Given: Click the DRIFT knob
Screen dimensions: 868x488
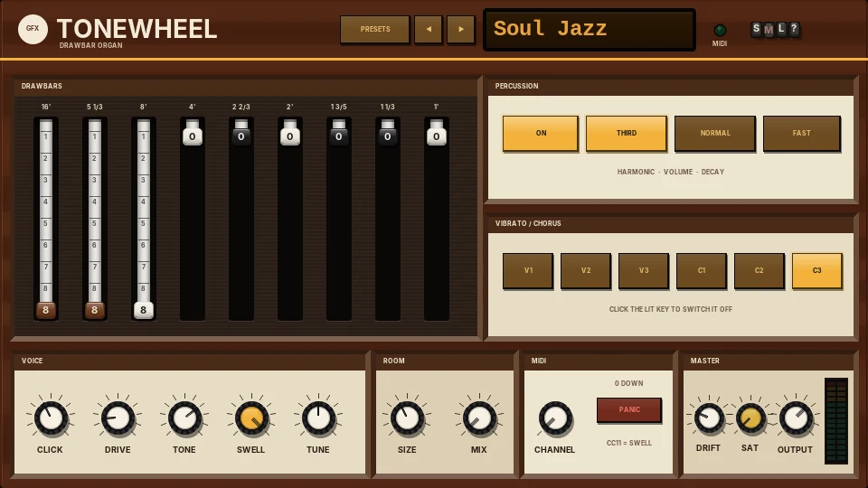Looking at the screenshot, I should coord(709,418).
